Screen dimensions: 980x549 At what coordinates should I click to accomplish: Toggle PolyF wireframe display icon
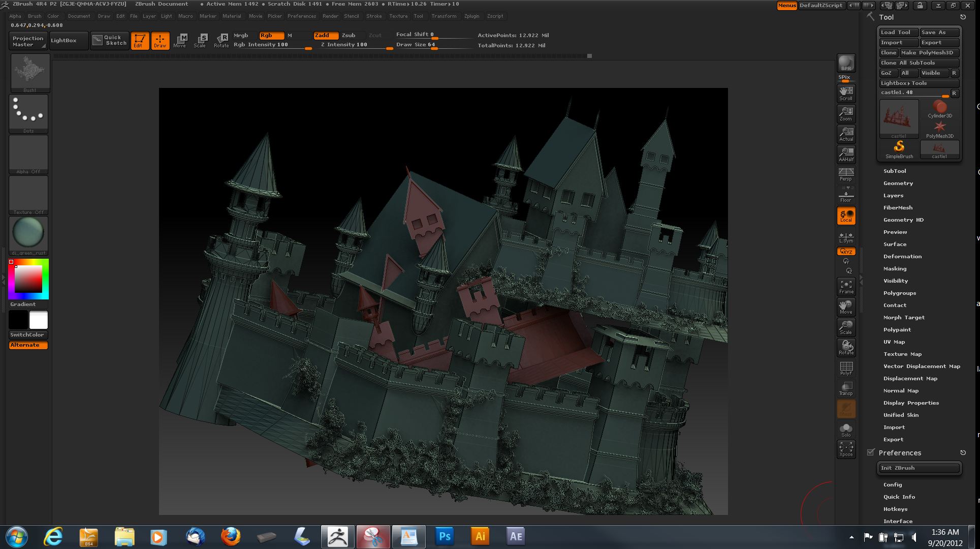click(x=846, y=368)
